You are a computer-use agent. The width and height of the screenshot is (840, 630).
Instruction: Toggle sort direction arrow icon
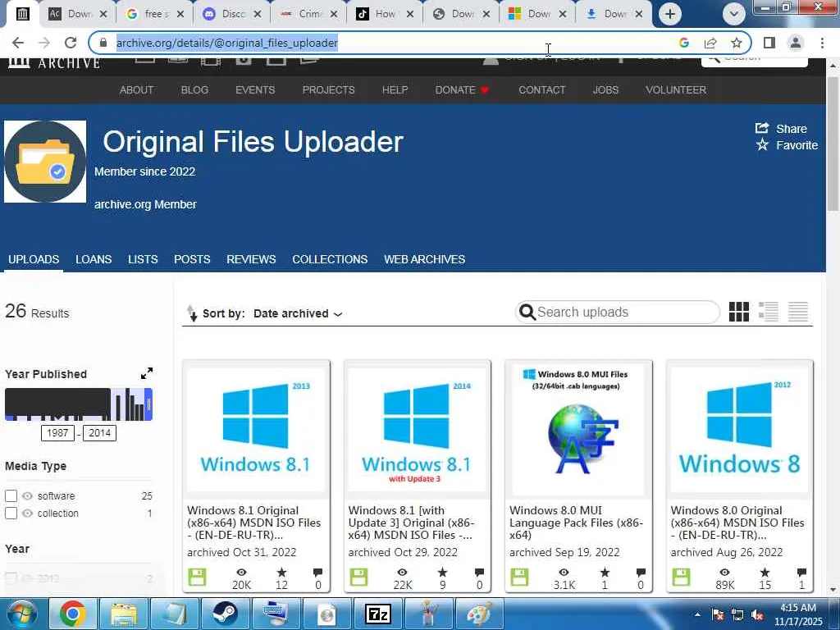pyautogui.click(x=191, y=313)
